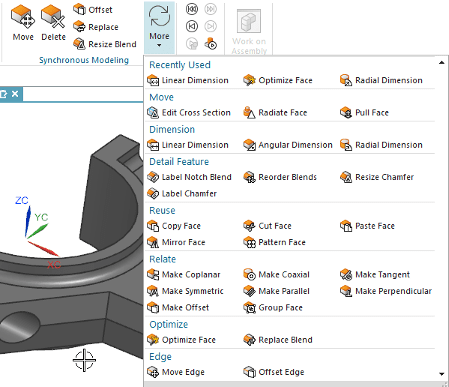Select Label Chamfer command
449x387 pixels.
(182, 193)
